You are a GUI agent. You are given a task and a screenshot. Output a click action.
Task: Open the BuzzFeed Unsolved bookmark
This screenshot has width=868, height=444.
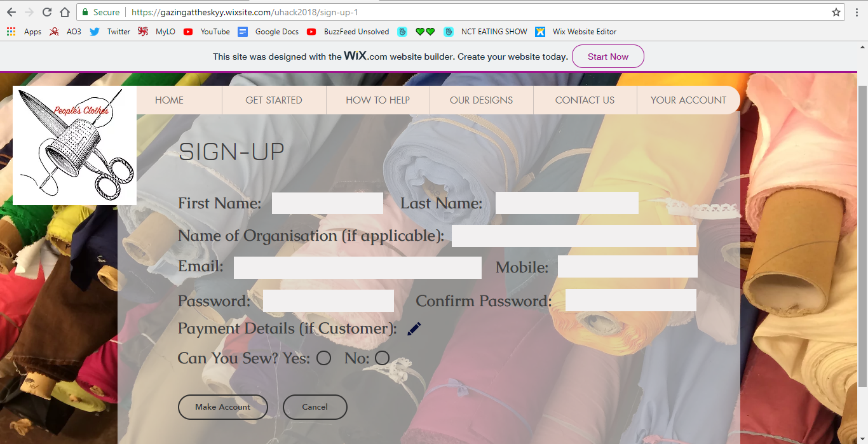[x=348, y=31]
